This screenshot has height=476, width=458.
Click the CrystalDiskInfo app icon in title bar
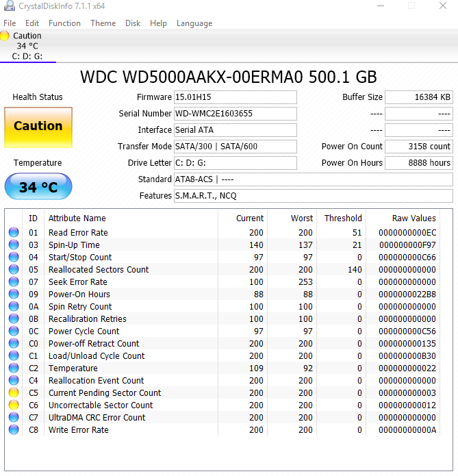[10, 5]
